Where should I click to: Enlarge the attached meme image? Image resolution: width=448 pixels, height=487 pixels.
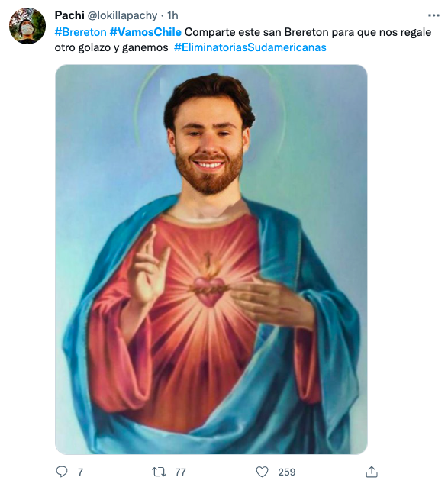[x=211, y=260]
